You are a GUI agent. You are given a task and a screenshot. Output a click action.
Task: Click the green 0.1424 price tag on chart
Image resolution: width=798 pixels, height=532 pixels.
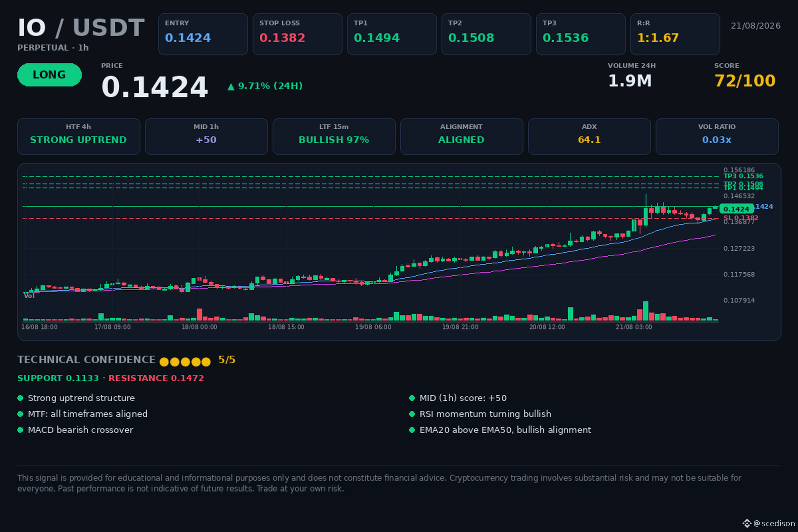point(736,209)
